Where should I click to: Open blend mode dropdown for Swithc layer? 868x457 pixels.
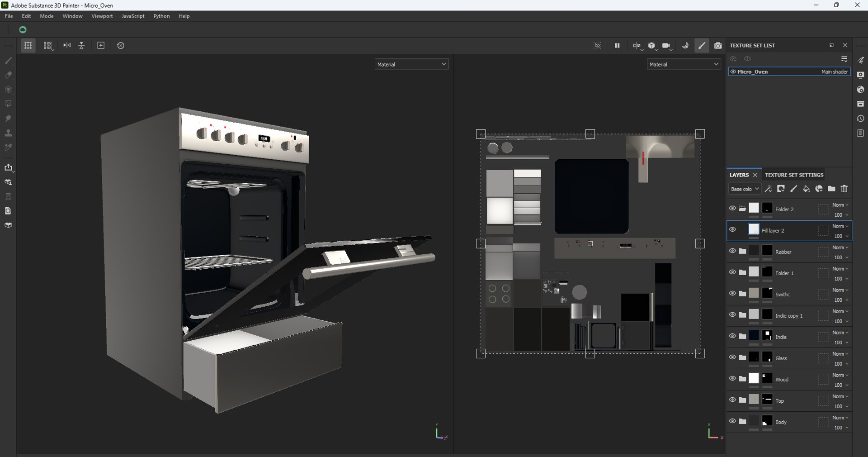[840, 290]
